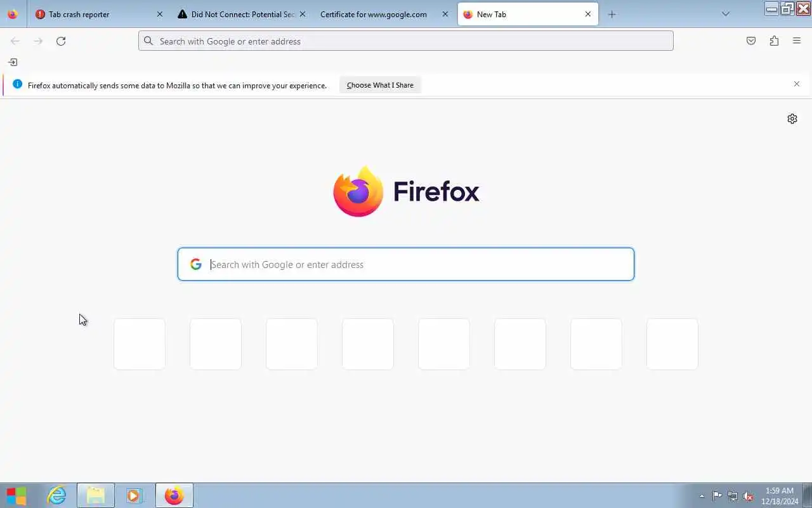Close the New Tab tab
The height and width of the screenshot is (508, 812).
[x=588, y=14]
